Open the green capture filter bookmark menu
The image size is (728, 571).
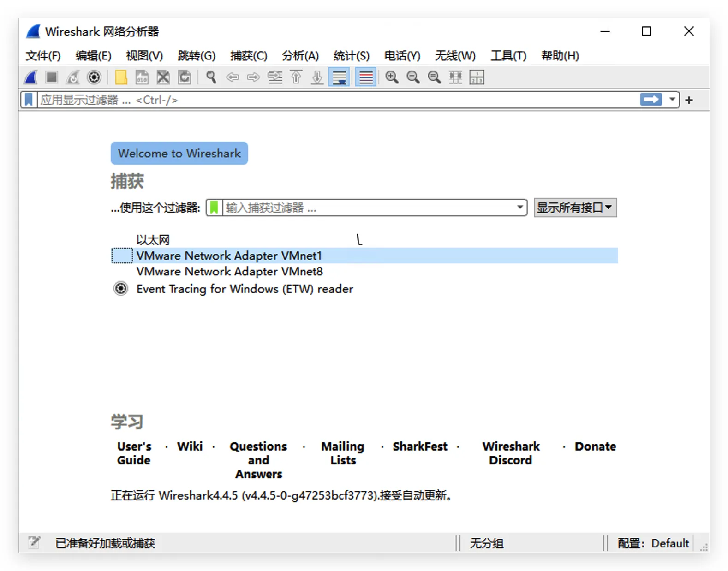214,208
